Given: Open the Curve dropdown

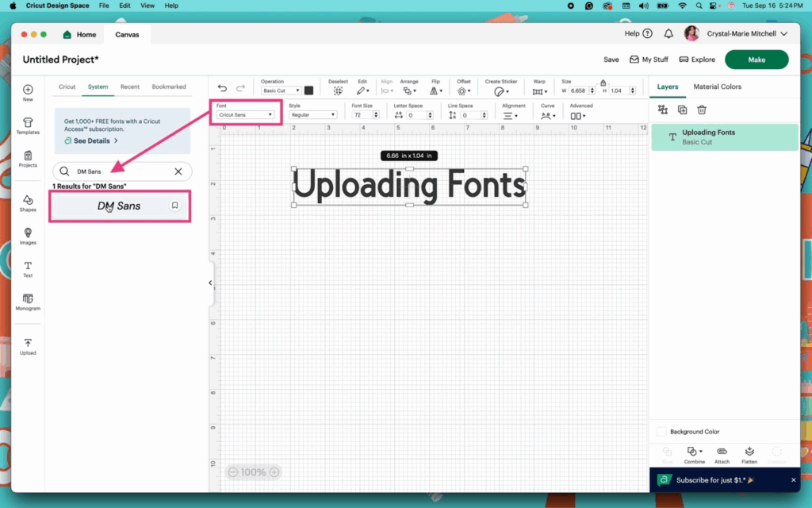Looking at the screenshot, I should [548, 116].
